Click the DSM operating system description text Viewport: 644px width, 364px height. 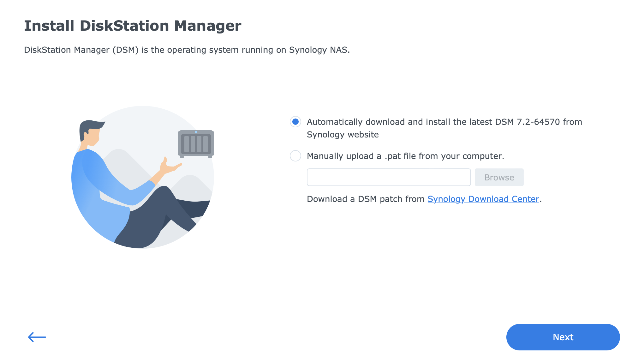pyautogui.click(x=187, y=50)
